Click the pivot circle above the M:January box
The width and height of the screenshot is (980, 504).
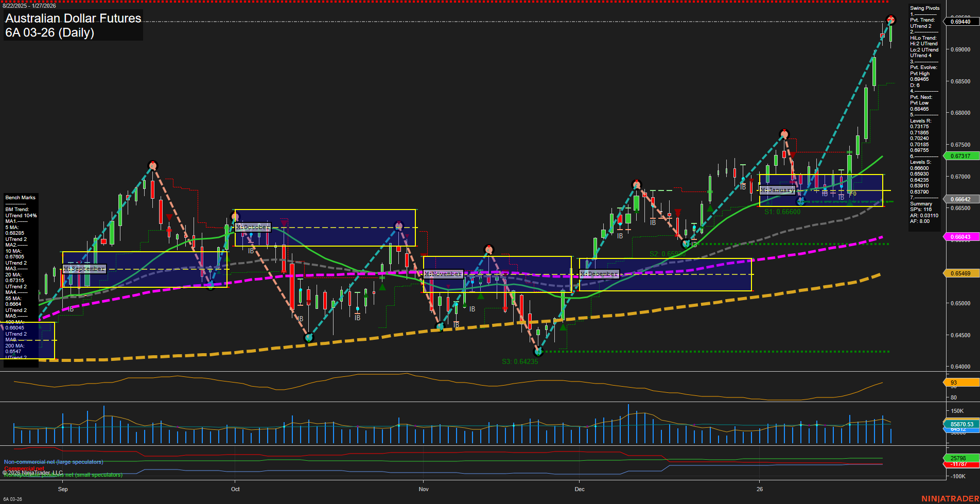pos(784,134)
